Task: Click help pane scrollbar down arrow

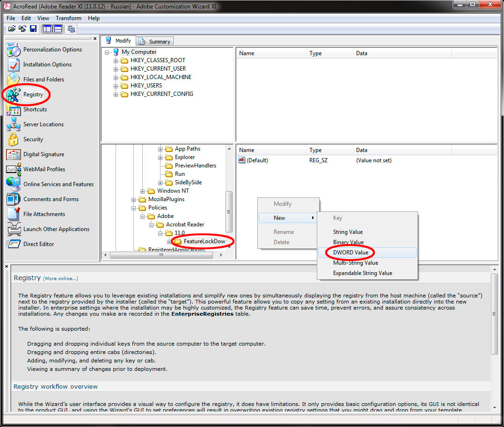Action: coord(494,407)
